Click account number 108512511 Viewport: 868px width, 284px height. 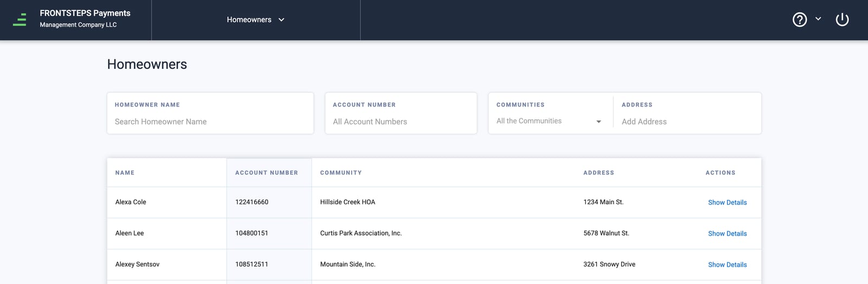252,264
